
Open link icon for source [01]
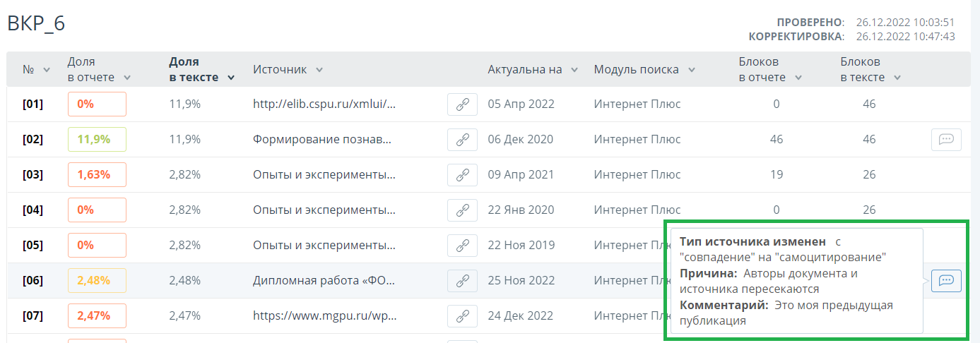click(462, 104)
